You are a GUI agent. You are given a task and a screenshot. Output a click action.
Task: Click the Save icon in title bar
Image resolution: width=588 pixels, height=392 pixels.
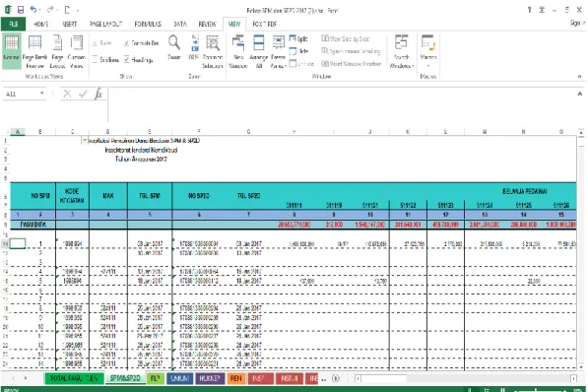tap(21, 10)
